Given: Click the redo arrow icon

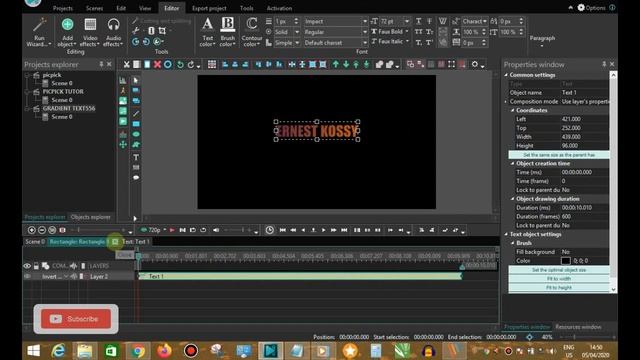Looking at the screenshot, I should 191,64.
